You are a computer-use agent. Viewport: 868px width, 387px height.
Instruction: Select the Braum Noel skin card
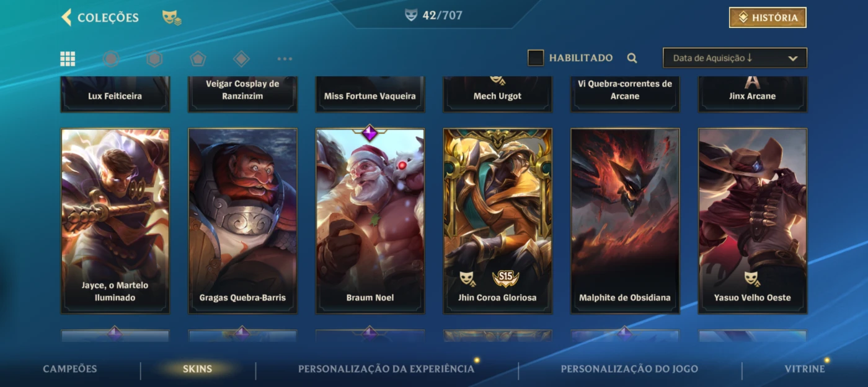[x=370, y=220]
